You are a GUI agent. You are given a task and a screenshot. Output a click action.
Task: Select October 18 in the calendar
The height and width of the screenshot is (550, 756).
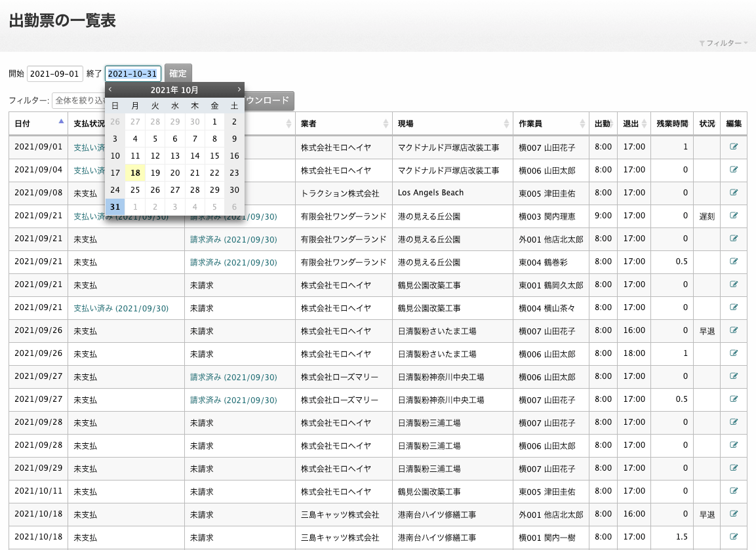[135, 173]
